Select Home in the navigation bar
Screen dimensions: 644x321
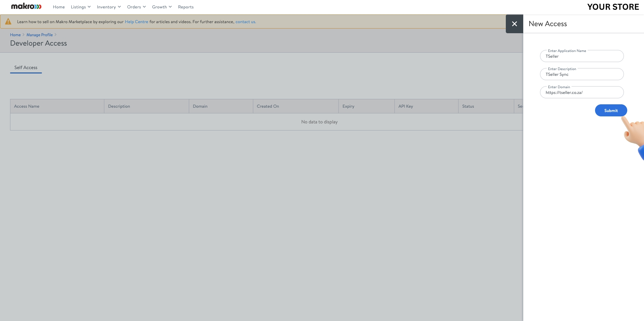point(59,7)
